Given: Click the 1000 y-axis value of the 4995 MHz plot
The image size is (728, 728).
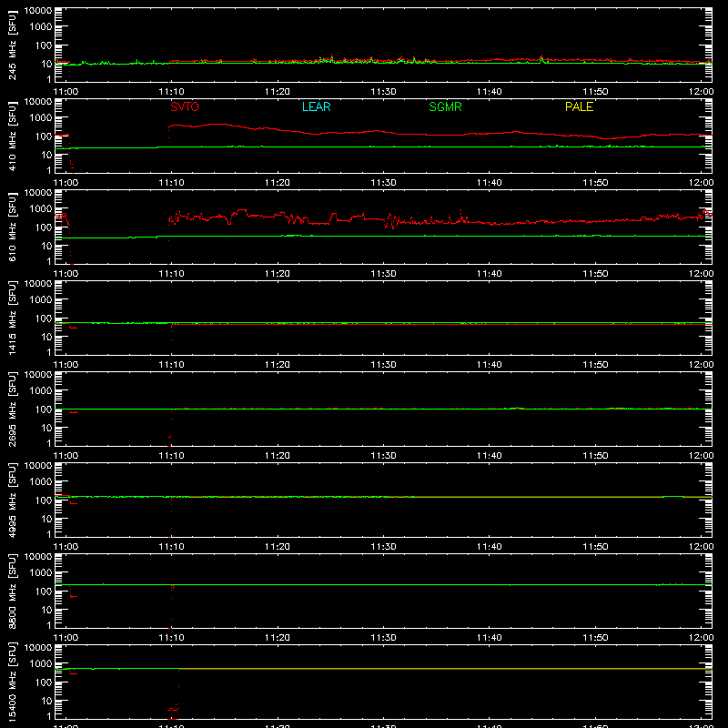Looking at the screenshot, I should 41,481.
